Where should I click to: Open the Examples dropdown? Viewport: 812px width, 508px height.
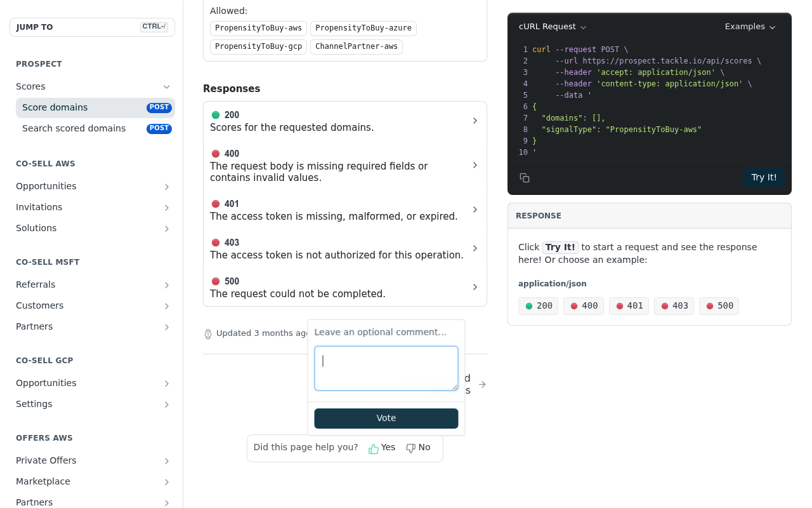pyautogui.click(x=750, y=27)
